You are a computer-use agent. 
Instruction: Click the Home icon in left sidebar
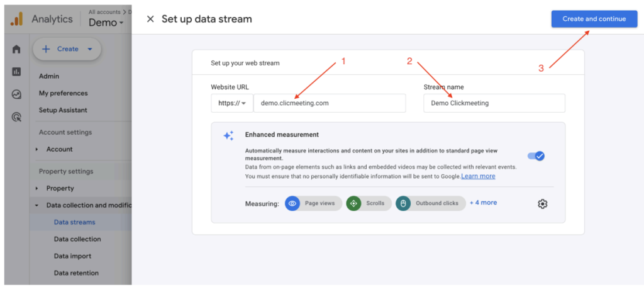click(x=16, y=49)
